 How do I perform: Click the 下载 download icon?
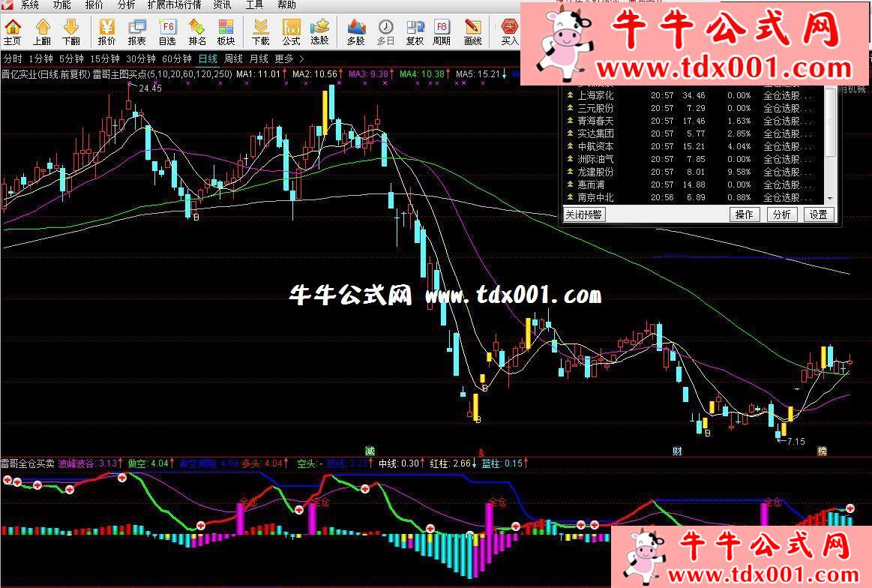tap(261, 32)
